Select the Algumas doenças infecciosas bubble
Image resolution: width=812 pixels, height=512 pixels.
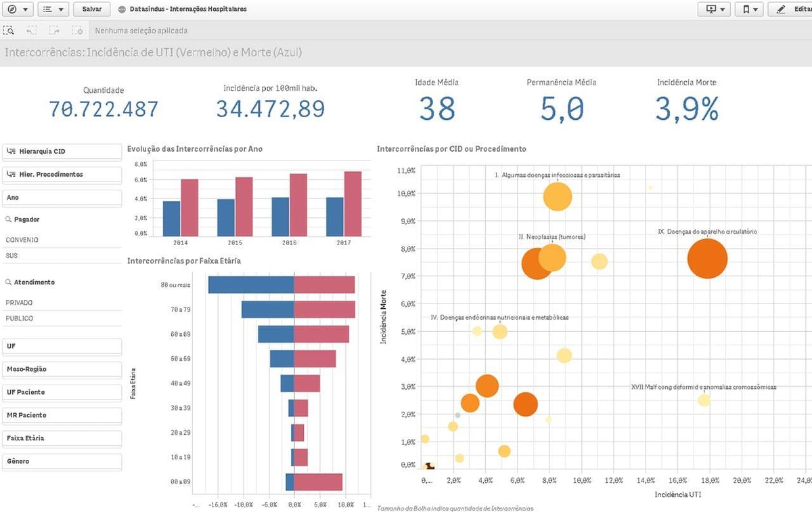(x=558, y=197)
